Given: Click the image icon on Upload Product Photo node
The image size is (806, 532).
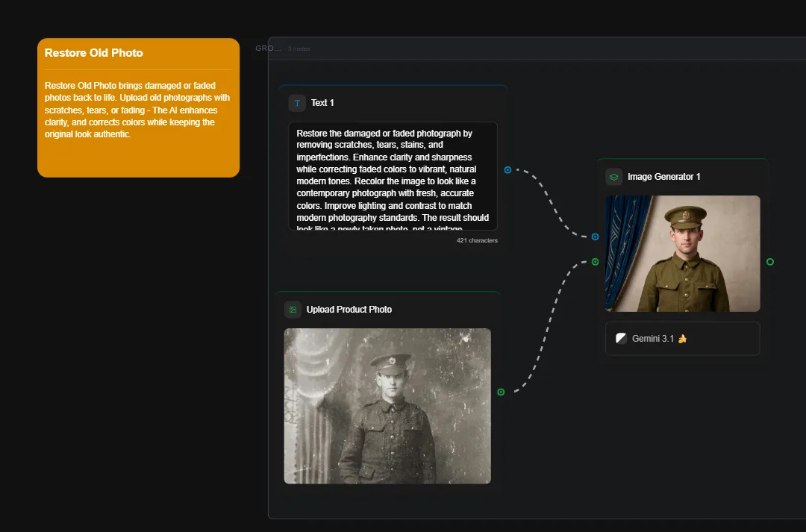Looking at the screenshot, I should pos(293,310).
